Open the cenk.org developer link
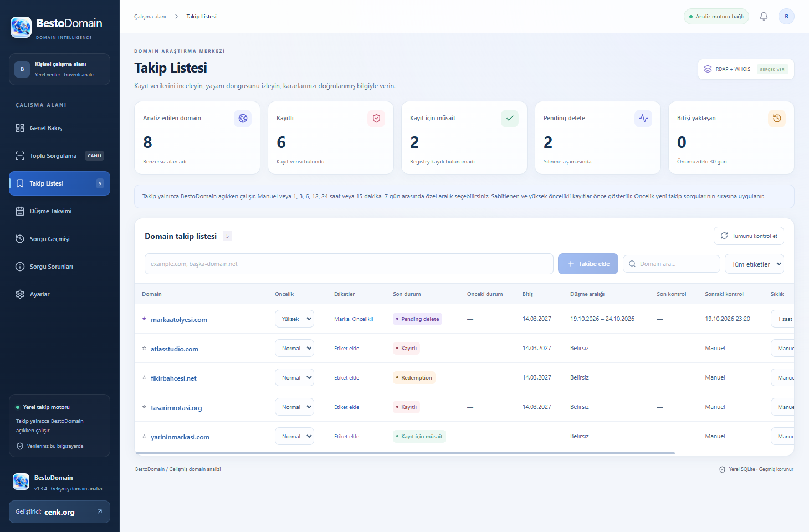This screenshot has width=809, height=532. click(x=59, y=512)
